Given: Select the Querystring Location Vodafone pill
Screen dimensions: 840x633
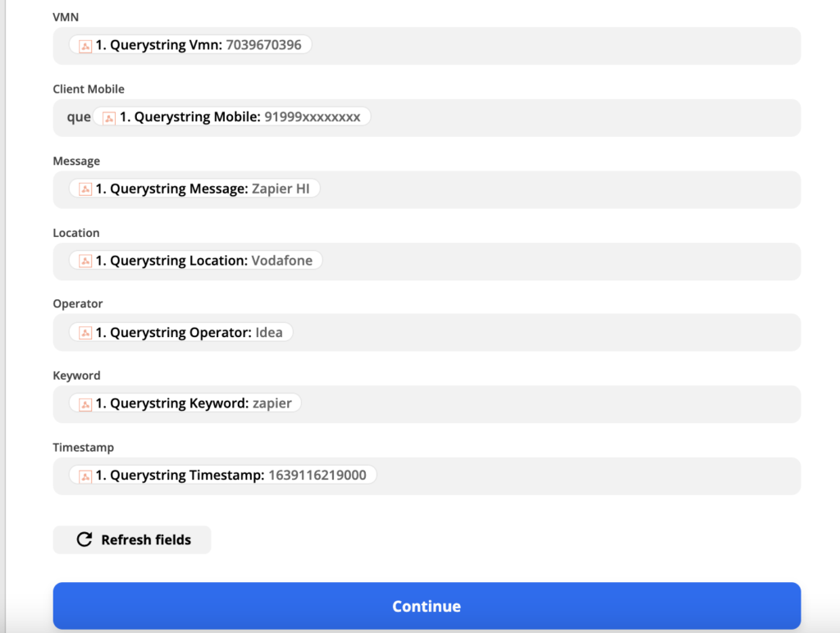Looking at the screenshot, I should point(195,260).
